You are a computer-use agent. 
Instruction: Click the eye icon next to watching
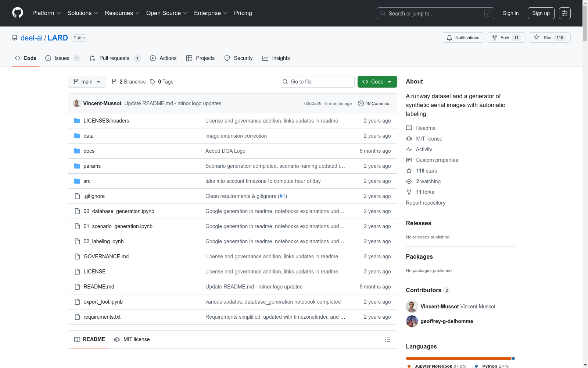409,181
